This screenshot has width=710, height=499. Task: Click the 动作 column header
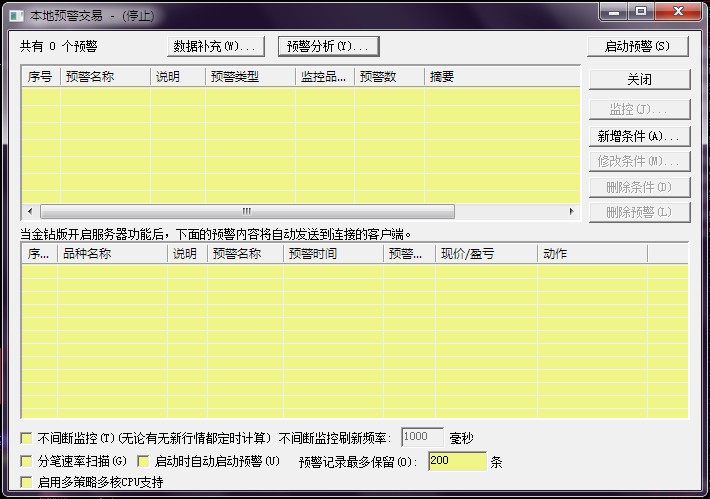pos(592,254)
